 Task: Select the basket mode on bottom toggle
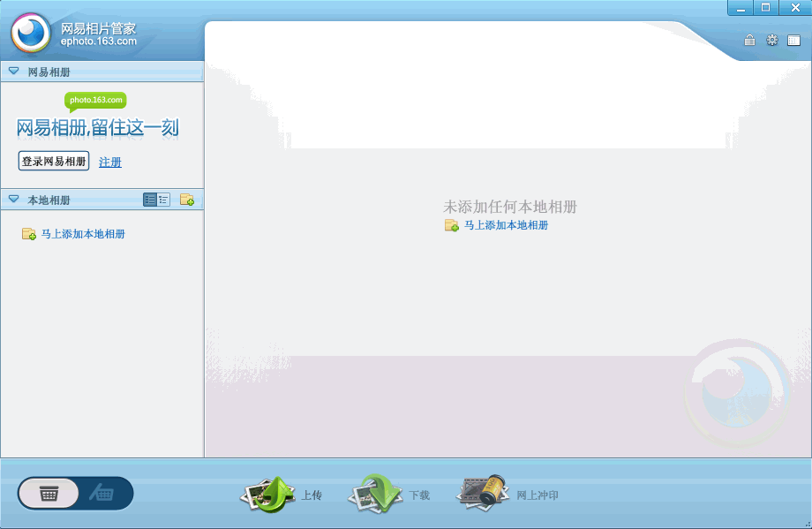coord(49,494)
